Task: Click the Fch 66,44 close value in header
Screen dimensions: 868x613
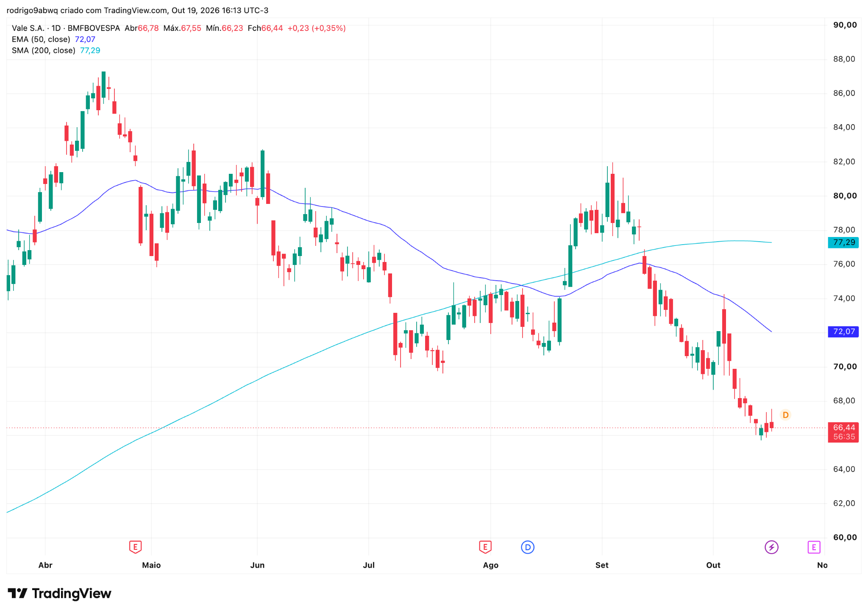Action: 265,28
